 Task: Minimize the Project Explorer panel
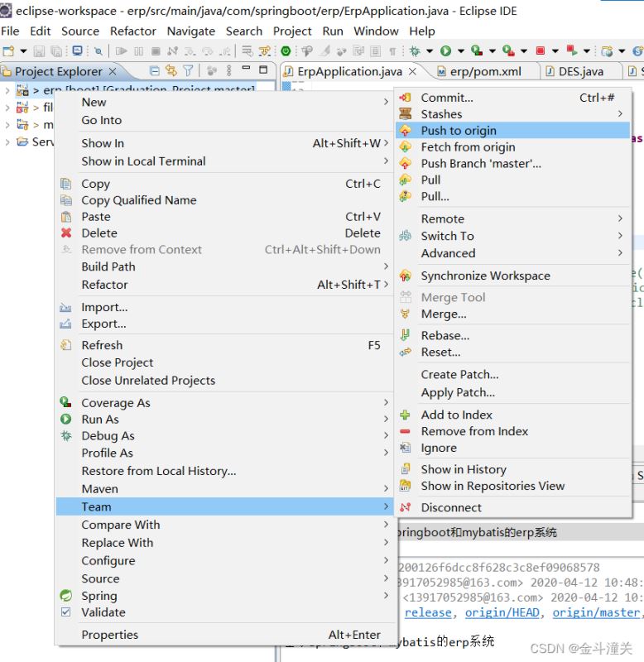246,68
